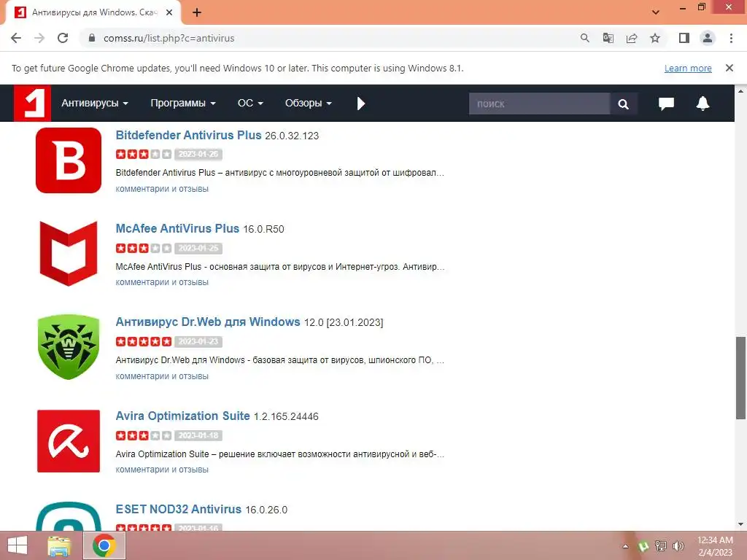Go back with the browser back arrow
747x560 pixels.
[x=16, y=38]
